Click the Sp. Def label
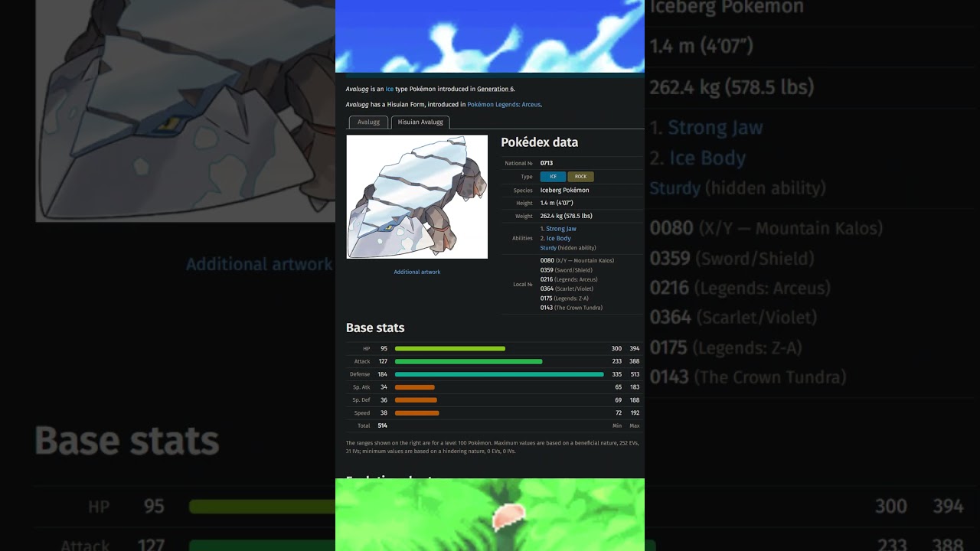Image resolution: width=980 pixels, height=551 pixels. click(x=361, y=400)
